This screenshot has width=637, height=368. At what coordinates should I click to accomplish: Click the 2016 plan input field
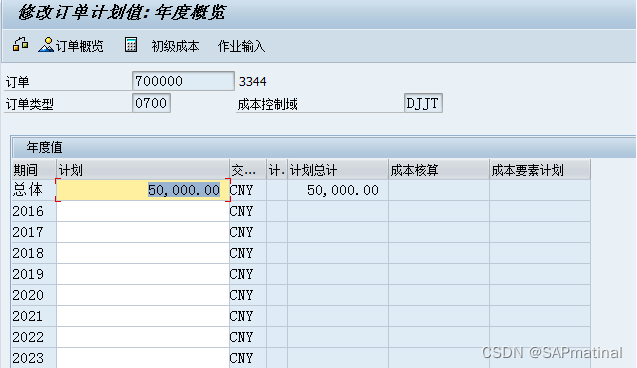[x=143, y=211]
